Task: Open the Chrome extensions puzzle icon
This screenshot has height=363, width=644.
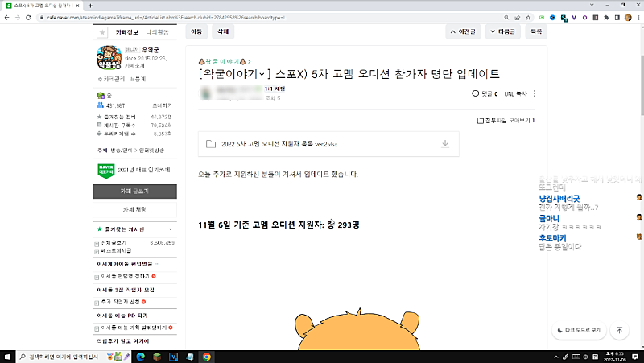Action: click(606, 18)
